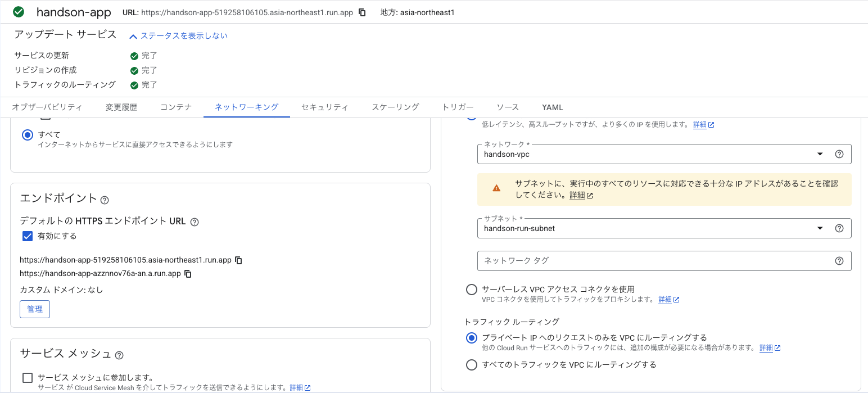This screenshot has width=868, height=393.
Task: Click the green service status checkmark icon
Action: tap(19, 12)
